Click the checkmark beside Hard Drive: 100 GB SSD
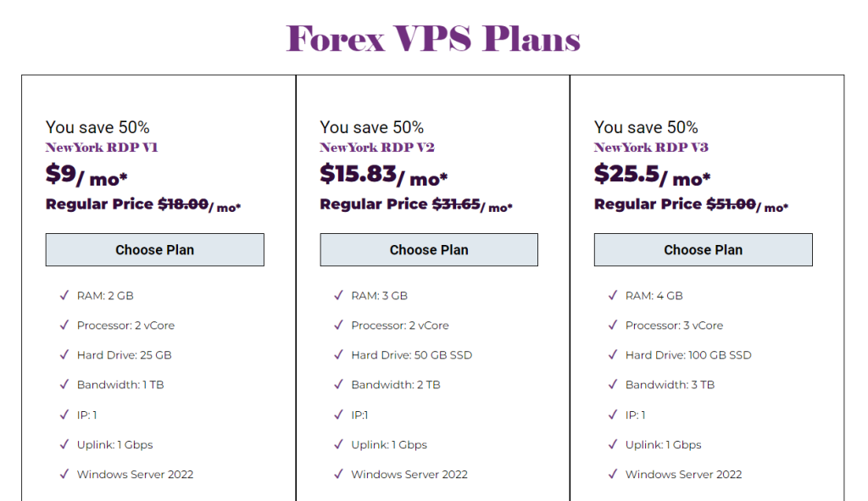This screenshot has width=868, height=501. (613, 355)
